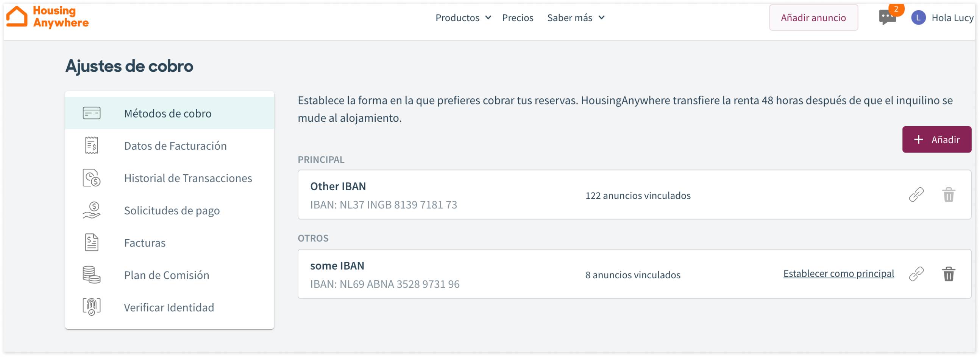980x357 pixels.
Task: Click the Añadir payout method button
Action: [x=936, y=140]
